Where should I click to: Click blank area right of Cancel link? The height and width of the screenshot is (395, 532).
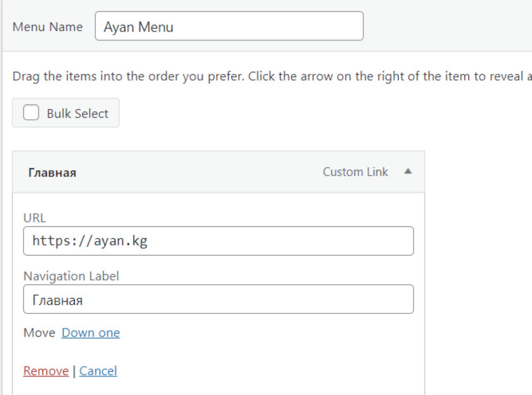point(249,371)
